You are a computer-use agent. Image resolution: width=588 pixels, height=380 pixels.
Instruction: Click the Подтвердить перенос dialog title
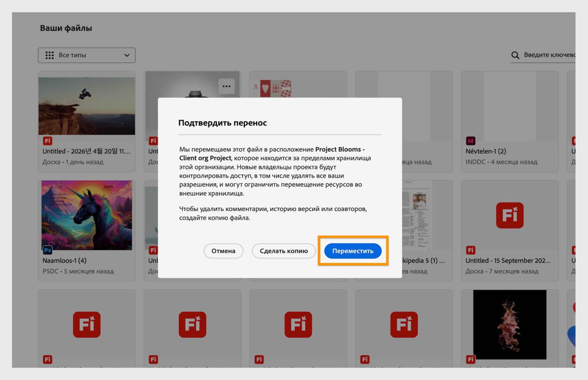tap(223, 123)
